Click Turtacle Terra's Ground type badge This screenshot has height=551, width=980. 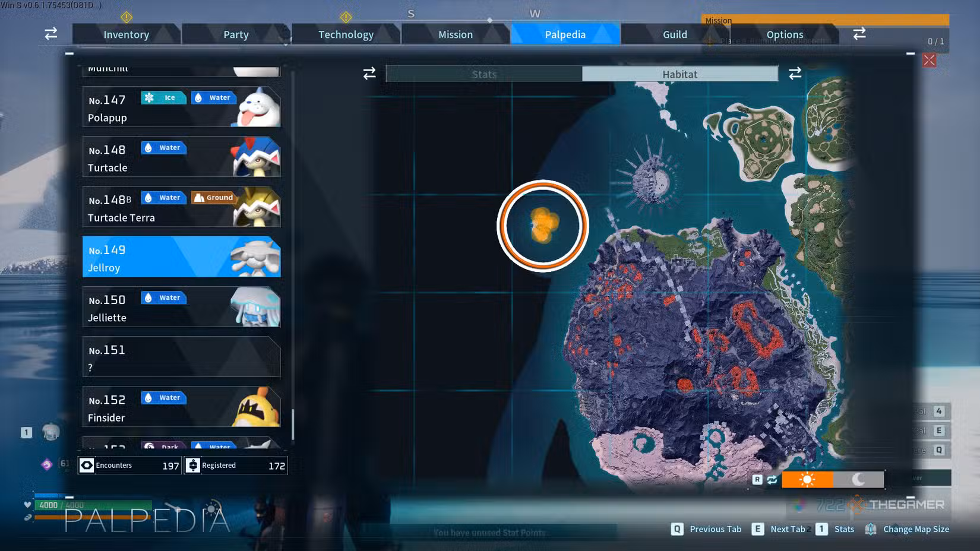click(214, 198)
